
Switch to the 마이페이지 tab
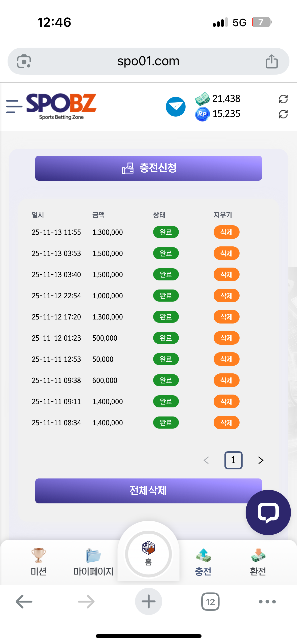pos(93,562)
